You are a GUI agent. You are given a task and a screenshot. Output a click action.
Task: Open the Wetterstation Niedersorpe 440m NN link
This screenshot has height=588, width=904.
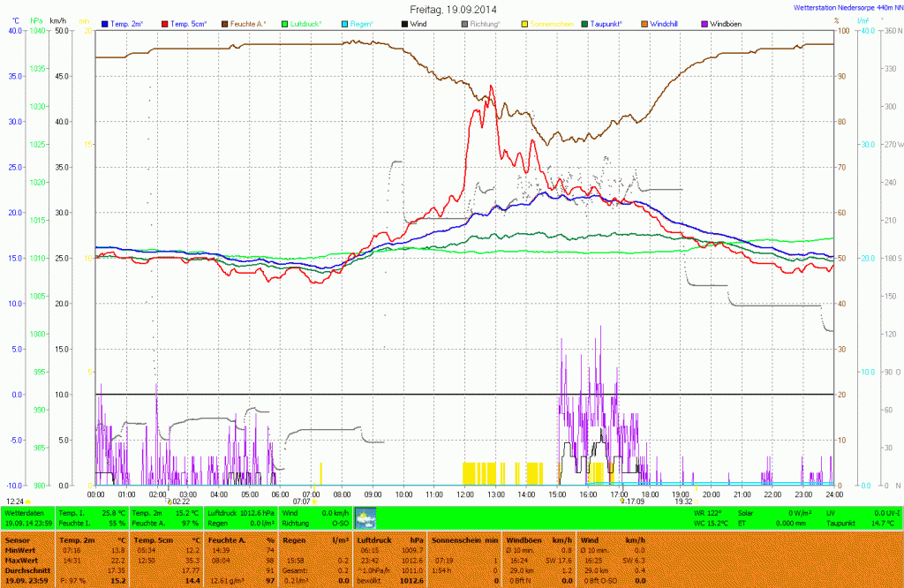point(844,7)
